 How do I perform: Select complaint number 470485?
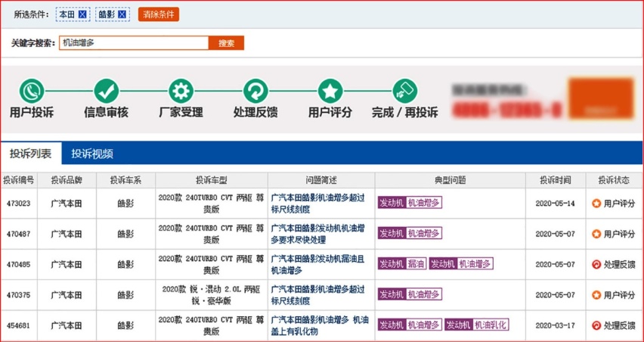(19, 265)
